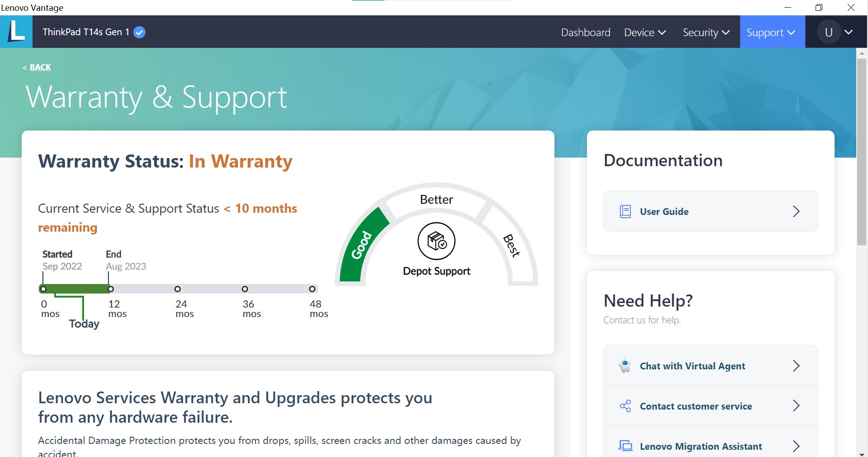Expand the Security dropdown menu
The height and width of the screenshot is (457, 868).
706,33
